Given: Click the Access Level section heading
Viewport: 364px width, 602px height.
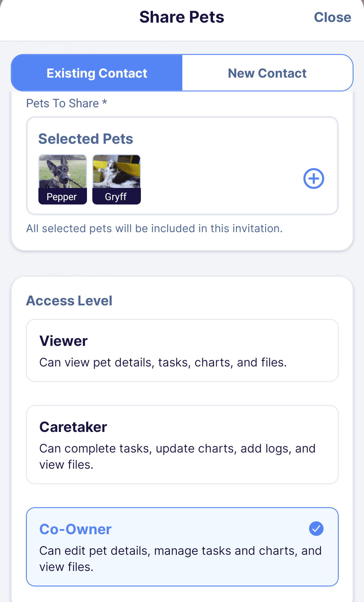Looking at the screenshot, I should coord(69,300).
